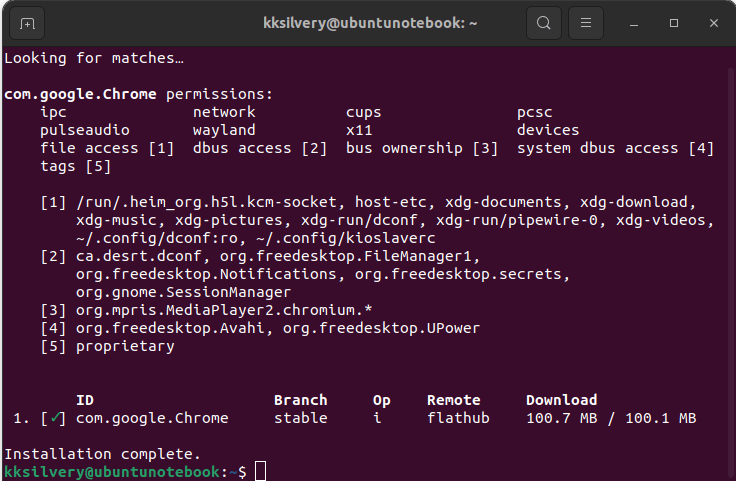Click '/run/.heim_org.h5l.kcm-socket' path

click(207, 202)
